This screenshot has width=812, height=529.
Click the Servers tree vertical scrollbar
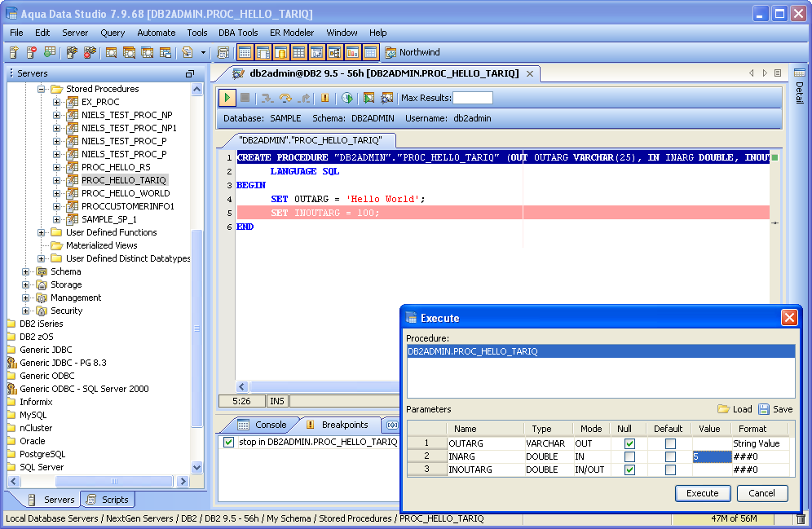pos(196,326)
